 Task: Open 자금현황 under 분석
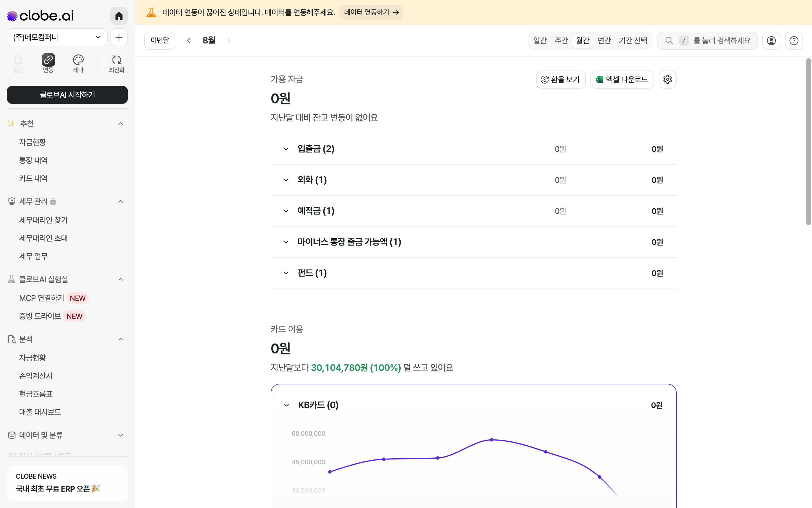(32, 358)
